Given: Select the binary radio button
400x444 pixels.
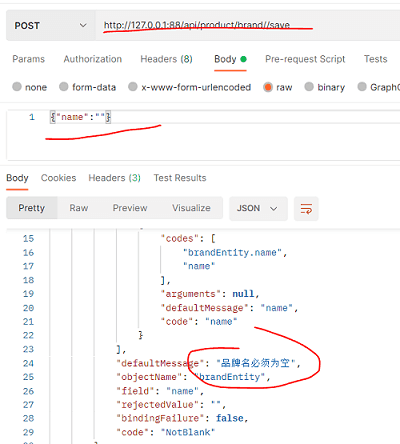Looking at the screenshot, I should point(309,87).
